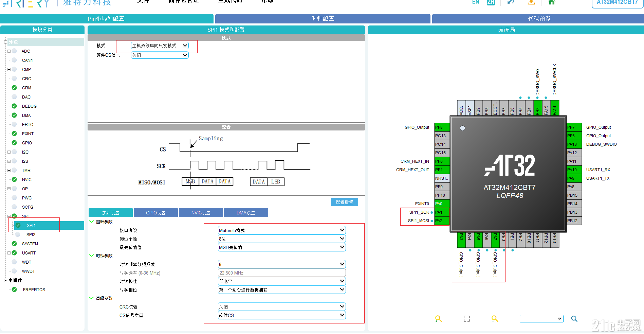The width and height of the screenshot is (644, 334).
Task: Click the gray status circle next to DAC
Action: 14,97
